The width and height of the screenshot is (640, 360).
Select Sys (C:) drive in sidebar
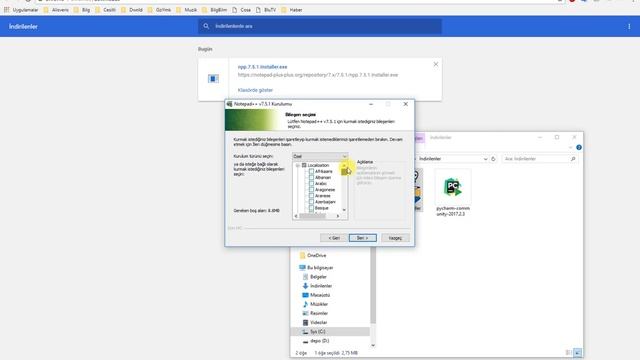pyautogui.click(x=330, y=332)
